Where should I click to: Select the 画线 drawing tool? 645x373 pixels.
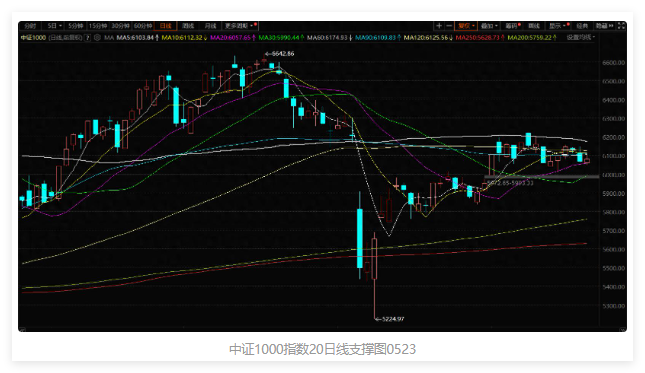[534, 26]
